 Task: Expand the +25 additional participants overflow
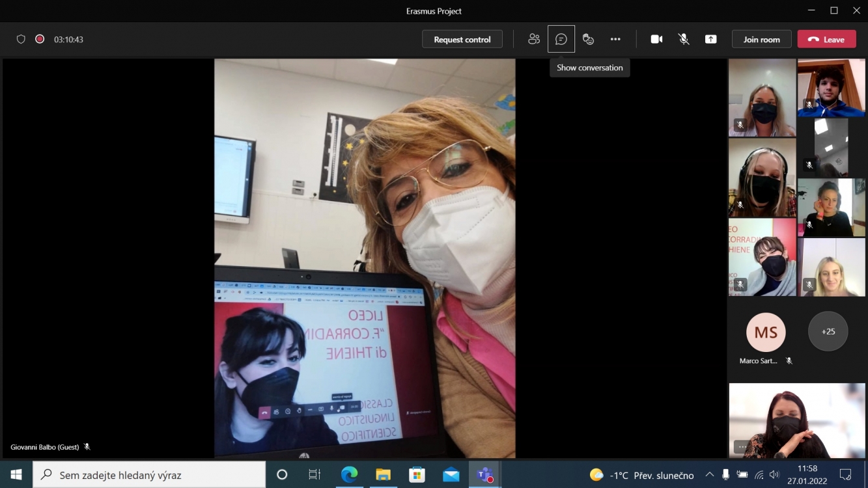pyautogui.click(x=828, y=331)
